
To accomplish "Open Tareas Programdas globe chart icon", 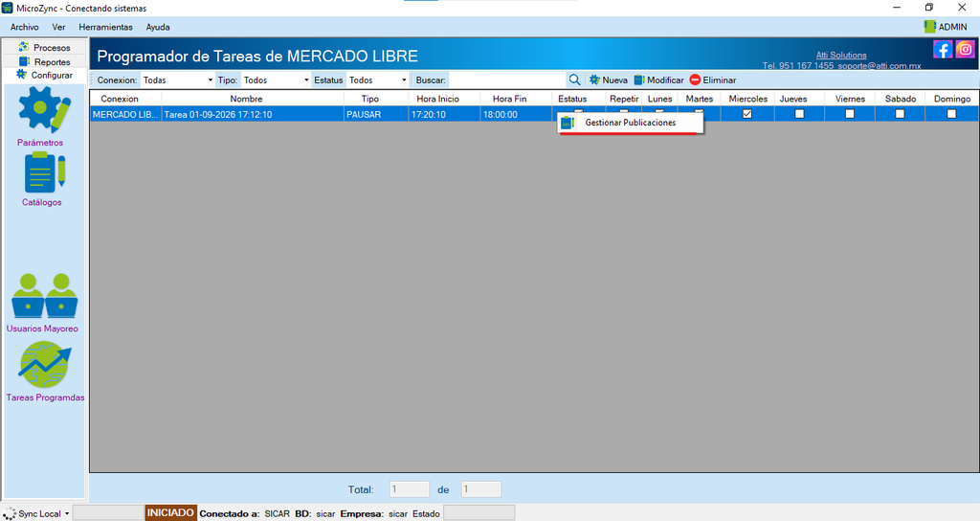I will point(44,365).
